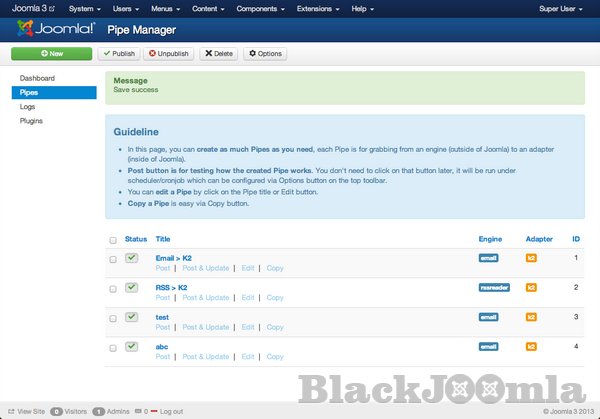The image size is (600, 419).
Task: Open the Options toolbar button
Action: [x=265, y=53]
